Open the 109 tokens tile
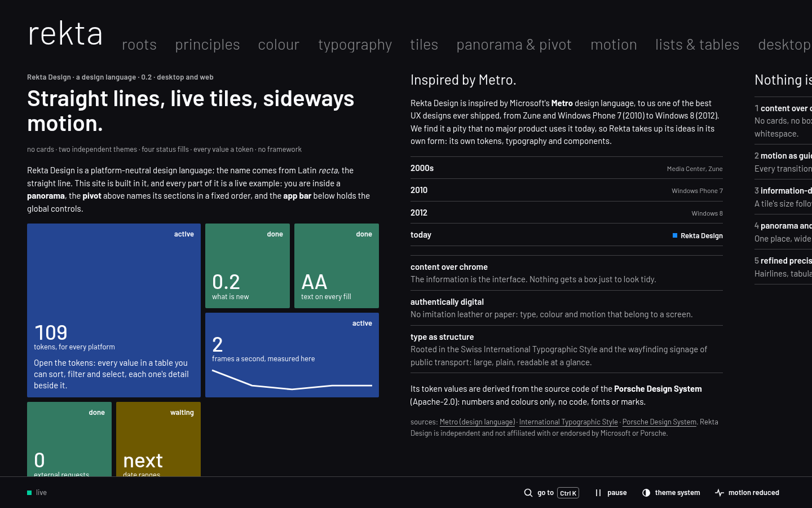812x508 pixels. (x=114, y=310)
